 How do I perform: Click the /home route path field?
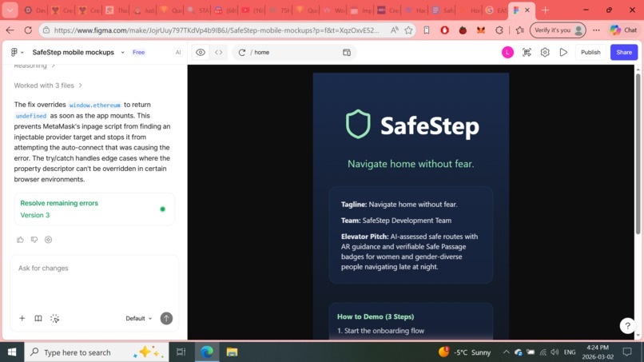(294, 52)
